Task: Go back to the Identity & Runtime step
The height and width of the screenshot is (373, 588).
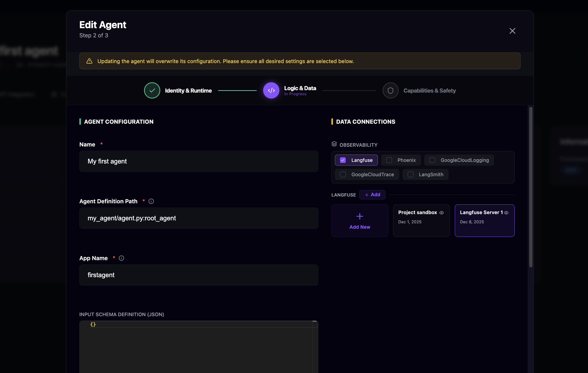Action: coord(188,90)
